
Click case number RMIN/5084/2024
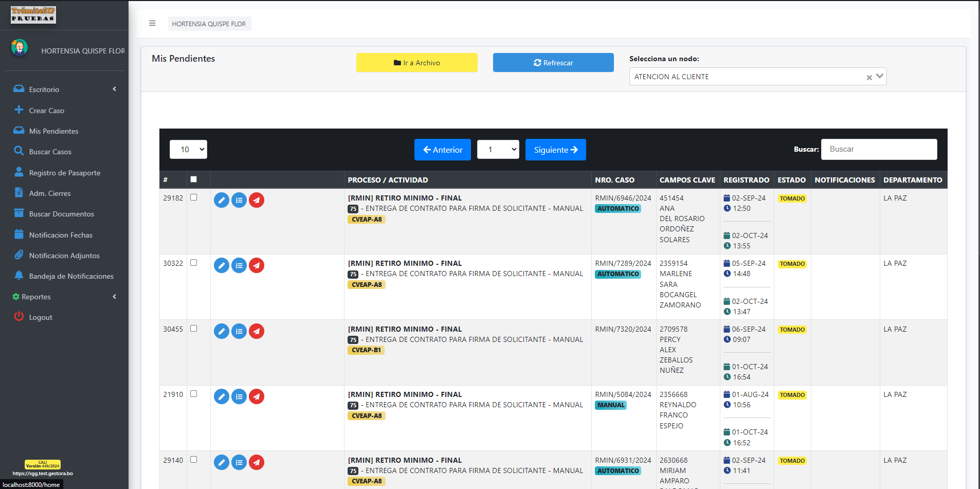[623, 394]
